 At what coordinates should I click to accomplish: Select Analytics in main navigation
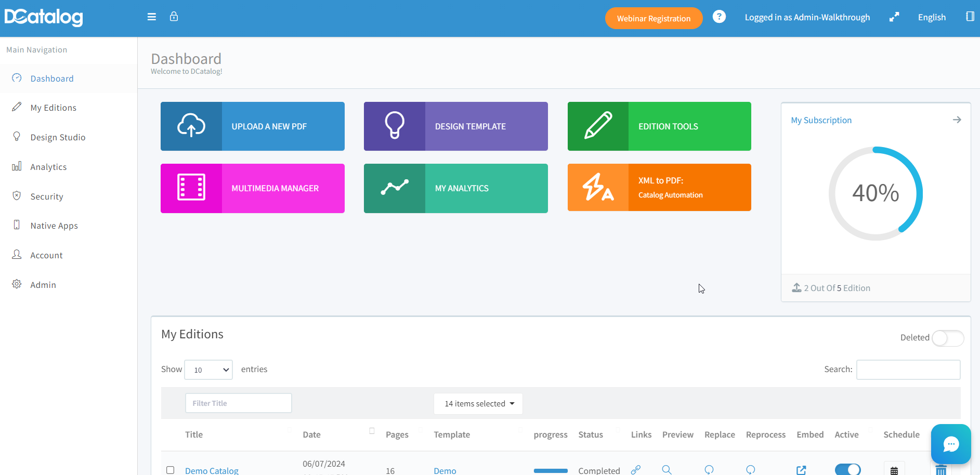click(48, 167)
